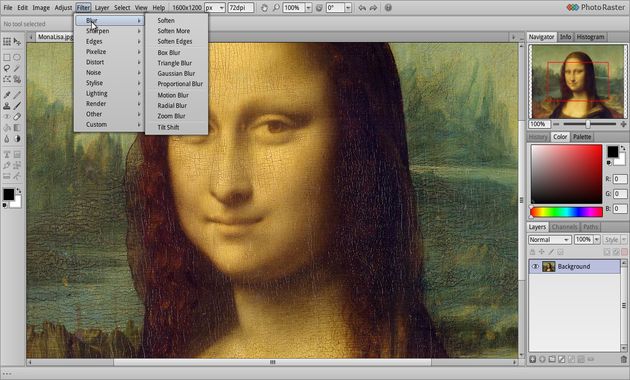This screenshot has width=630, height=380.
Task: Choose Tilt Shift filter
Action: coord(176,127)
